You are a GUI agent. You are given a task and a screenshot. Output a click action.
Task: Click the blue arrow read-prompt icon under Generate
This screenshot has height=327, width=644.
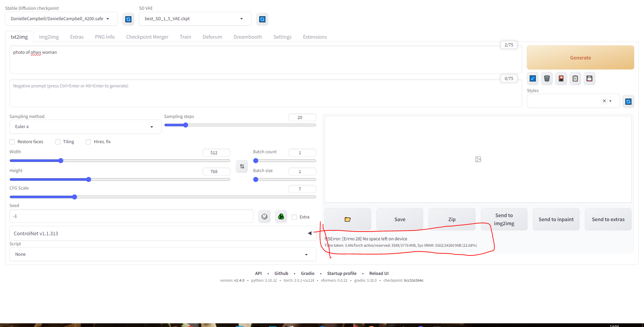(x=533, y=79)
